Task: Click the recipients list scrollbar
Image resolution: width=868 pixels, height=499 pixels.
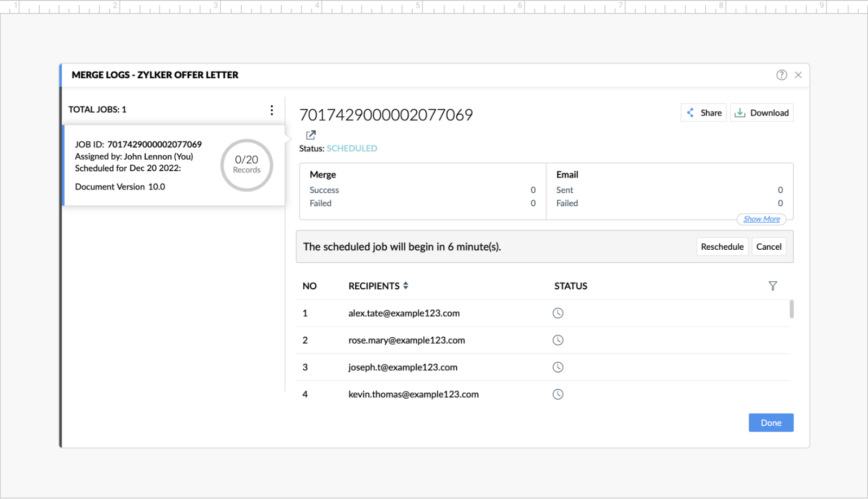Action: coord(792,308)
